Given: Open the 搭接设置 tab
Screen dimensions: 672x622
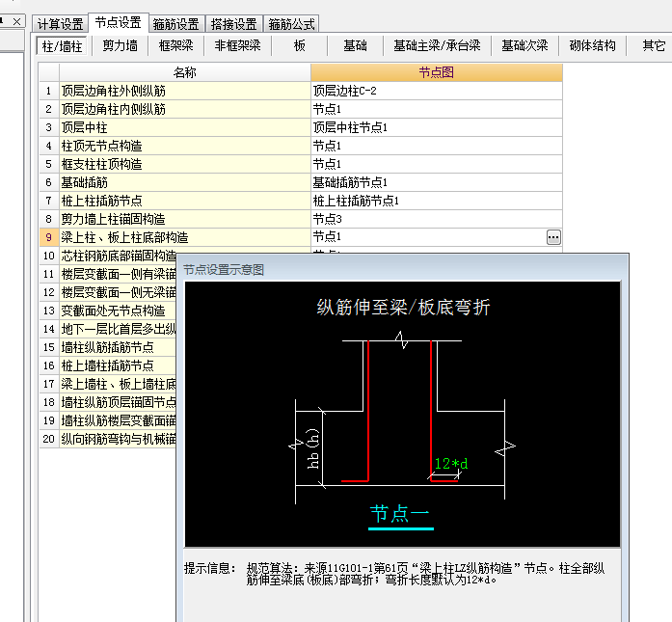Looking at the screenshot, I should click(234, 24).
